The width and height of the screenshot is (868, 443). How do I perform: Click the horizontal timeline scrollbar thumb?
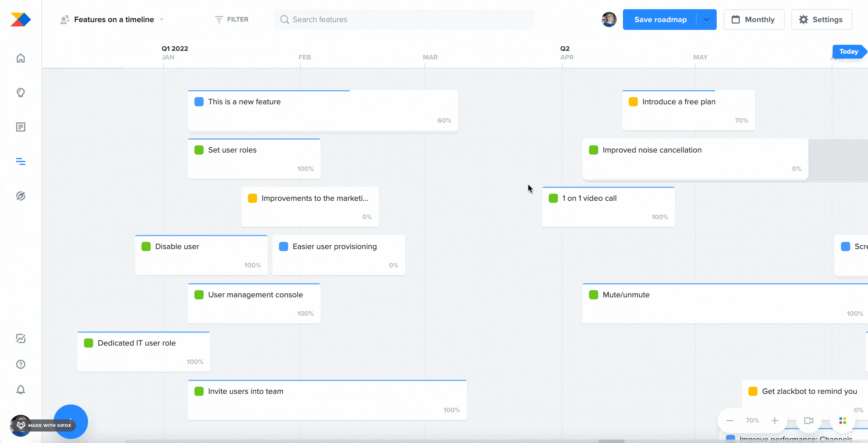(611, 441)
